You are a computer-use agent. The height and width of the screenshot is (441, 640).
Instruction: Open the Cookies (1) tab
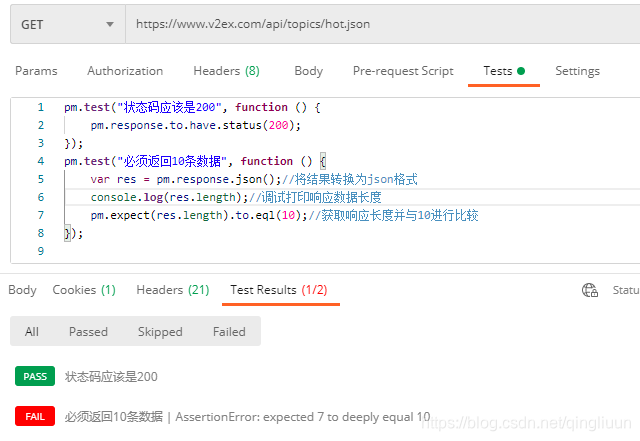pos(84,290)
